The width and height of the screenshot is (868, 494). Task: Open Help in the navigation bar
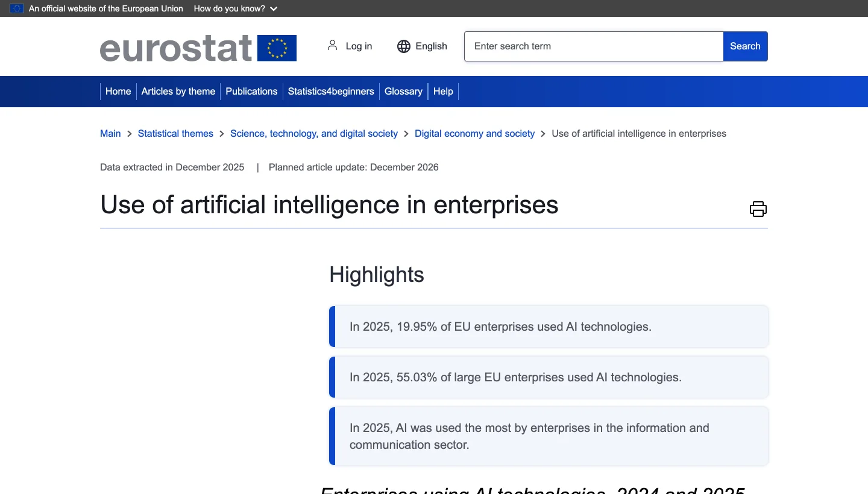coord(443,92)
